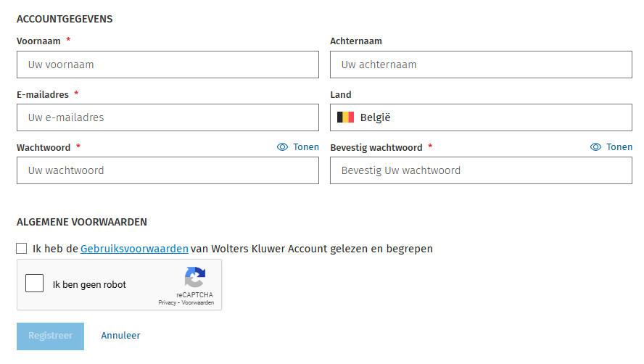Toggle 'Tonen' text for the Wachtwoord field
Image resolution: width=644 pixels, height=364 pixels.
coord(305,147)
